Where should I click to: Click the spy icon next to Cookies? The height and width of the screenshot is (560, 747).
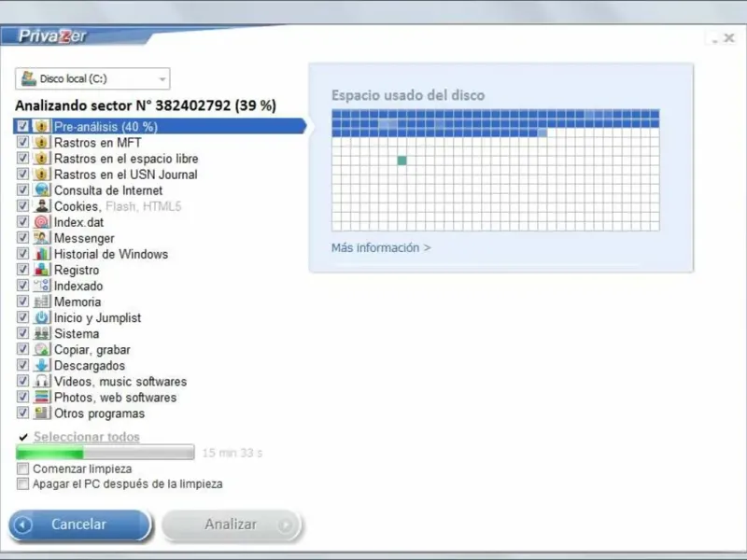41,206
